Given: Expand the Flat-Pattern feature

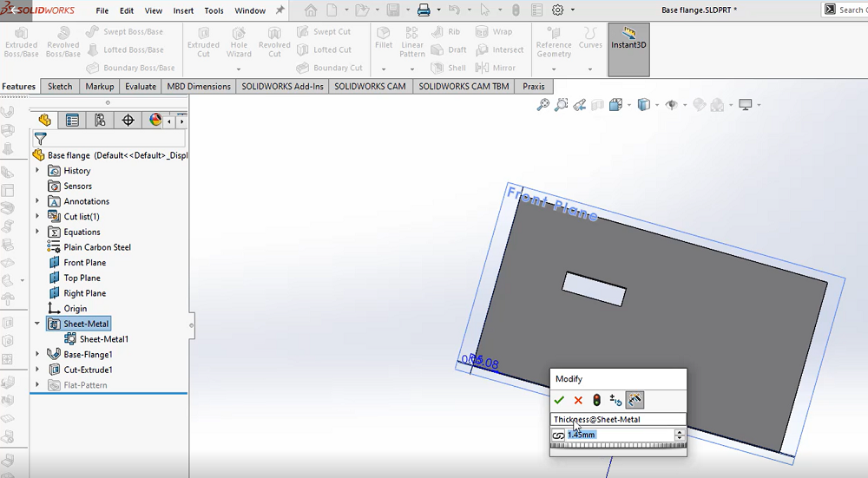Looking at the screenshot, I should [x=37, y=384].
